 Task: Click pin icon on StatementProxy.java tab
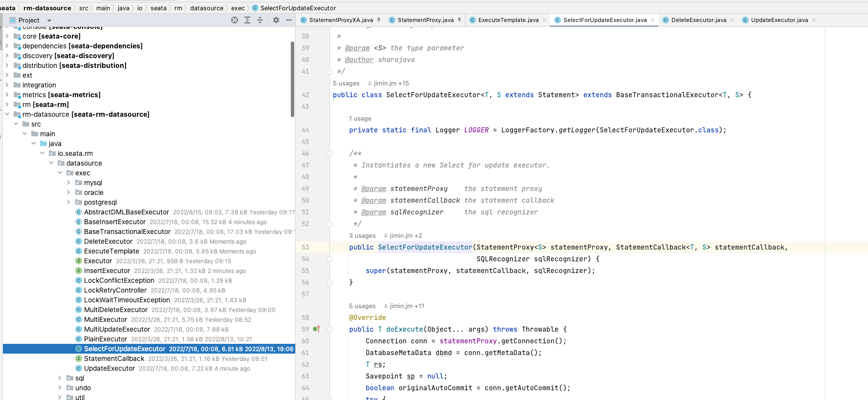pyautogui.click(x=459, y=20)
